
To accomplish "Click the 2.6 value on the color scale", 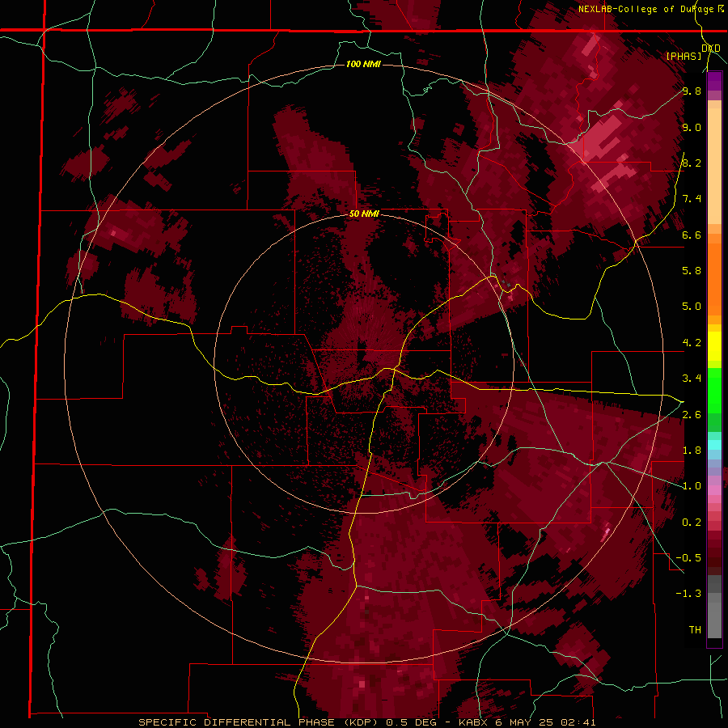I will (x=692, y=414).
